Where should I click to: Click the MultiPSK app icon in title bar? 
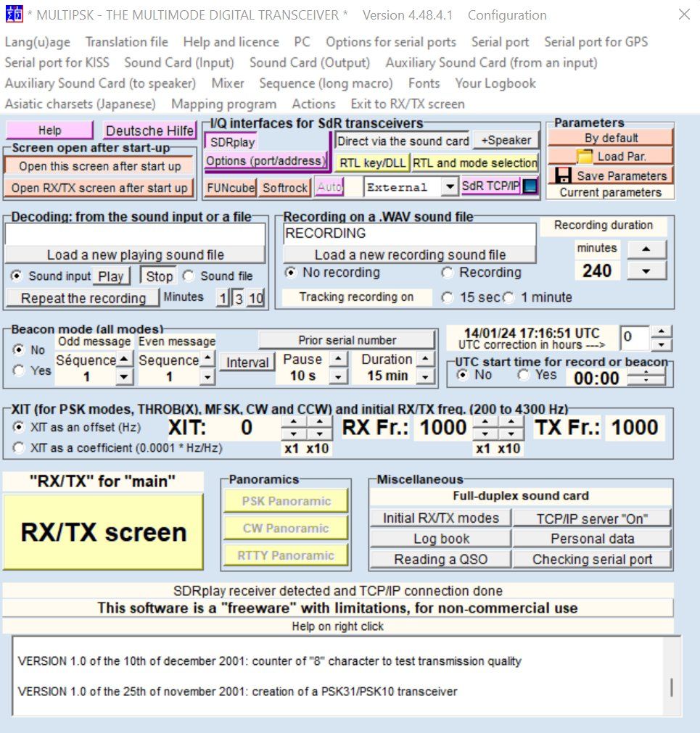click(14, 14)
